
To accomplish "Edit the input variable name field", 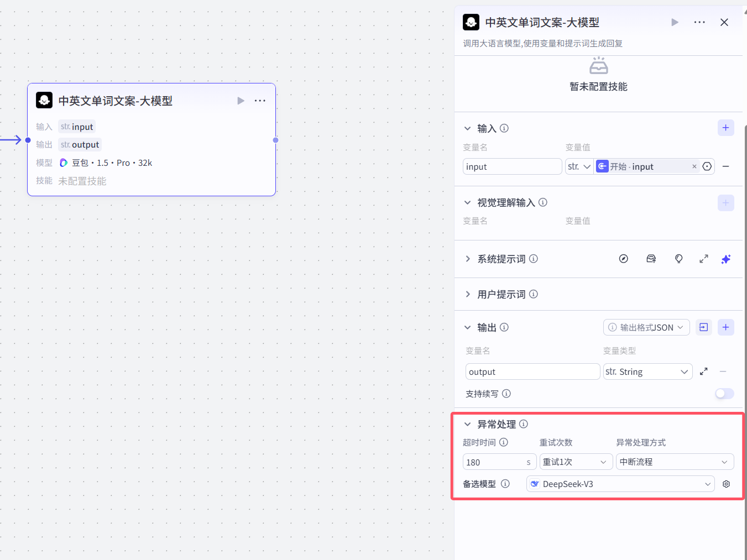I will tap(513, 166).
